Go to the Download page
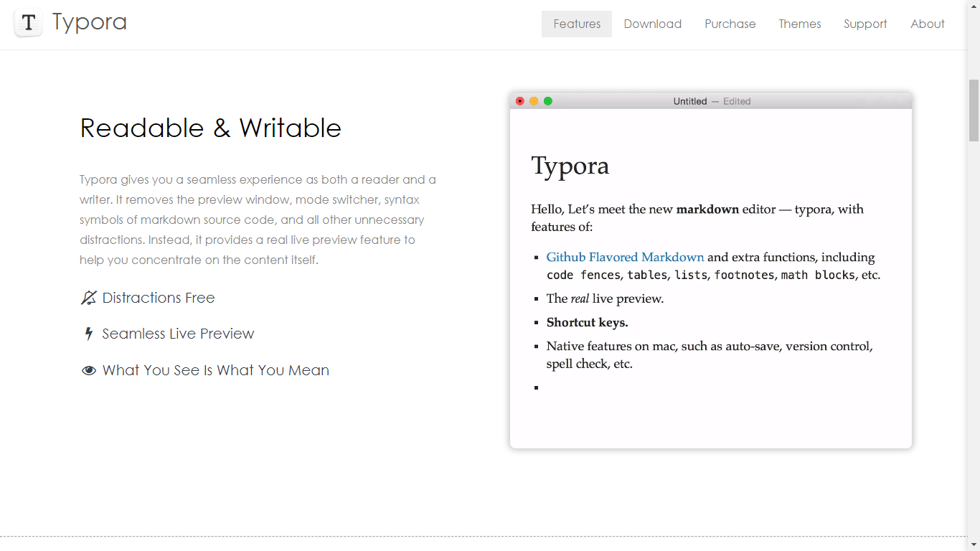 click(x=653, y=24)
